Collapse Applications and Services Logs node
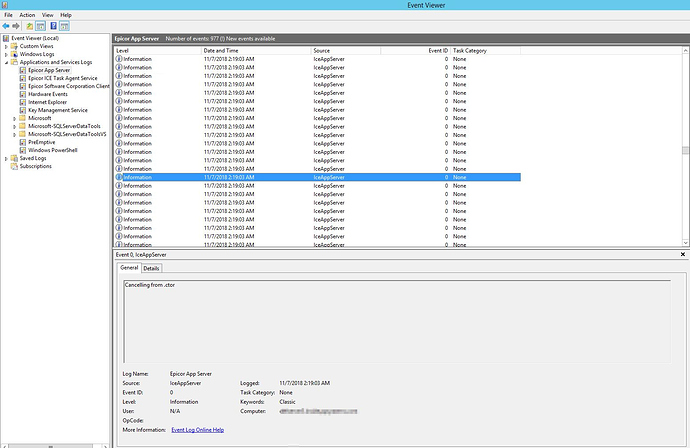The image size is (690, 448). [x=6, y=62]
